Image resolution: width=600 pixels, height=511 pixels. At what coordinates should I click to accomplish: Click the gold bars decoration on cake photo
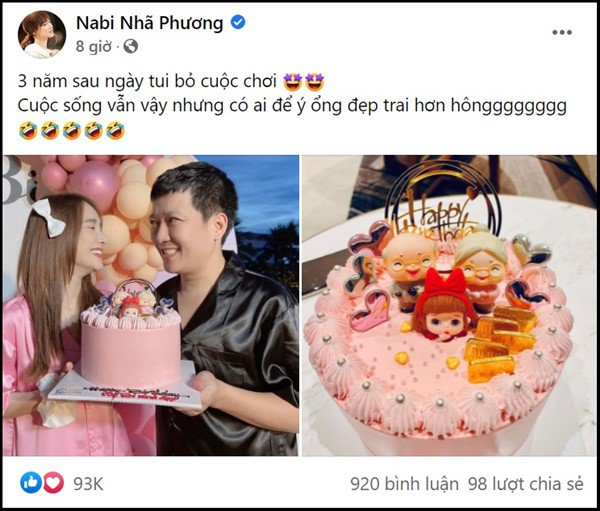[499, 342]
